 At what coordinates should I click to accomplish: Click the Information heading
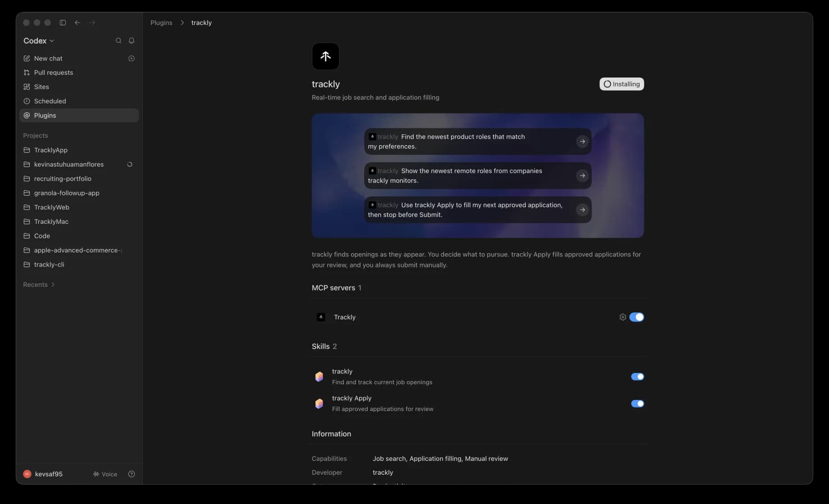coord(331,434)
